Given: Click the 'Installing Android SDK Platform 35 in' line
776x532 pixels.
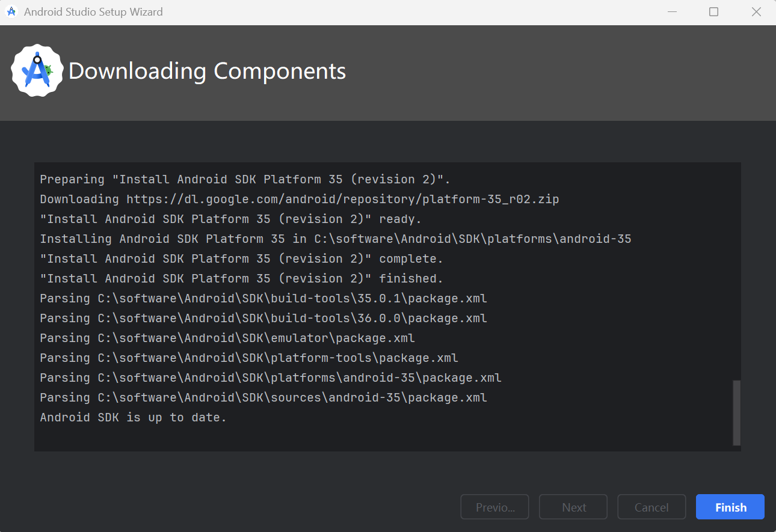Looking at the screenshot, I should [336, 239].
